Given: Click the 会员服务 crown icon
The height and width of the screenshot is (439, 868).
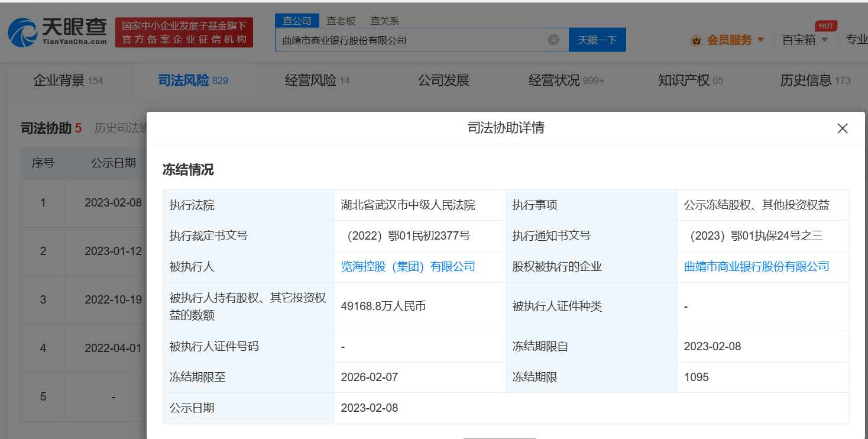Looking at the screenshot, I should (696, 40).
